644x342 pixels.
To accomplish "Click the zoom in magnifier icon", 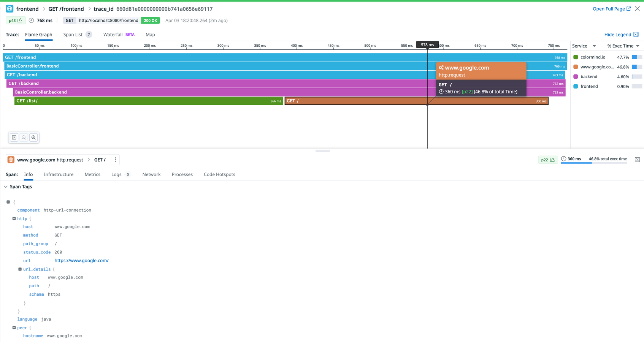I will pyautogui.click(x=34, y=138).
